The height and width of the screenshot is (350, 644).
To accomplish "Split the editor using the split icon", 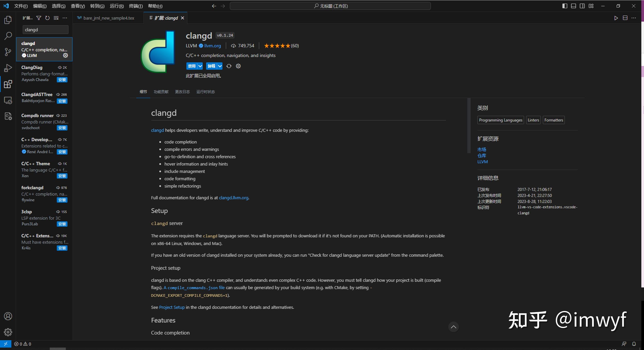I will point(625,18).
